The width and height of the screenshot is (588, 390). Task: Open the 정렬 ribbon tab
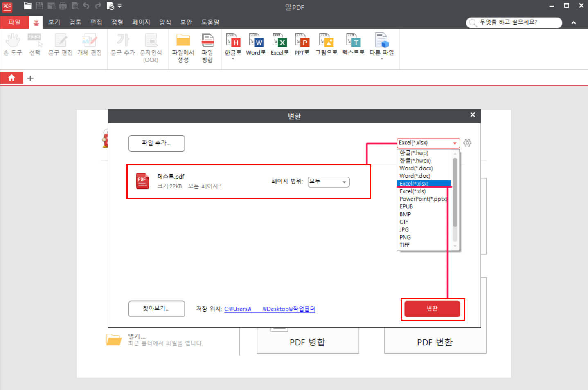tap(117, 22)
